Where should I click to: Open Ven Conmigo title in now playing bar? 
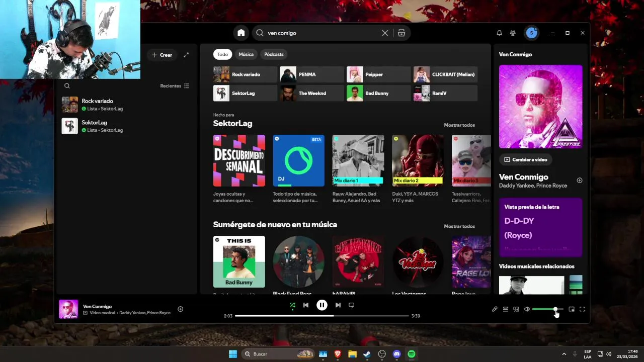(x=97, y=306)
